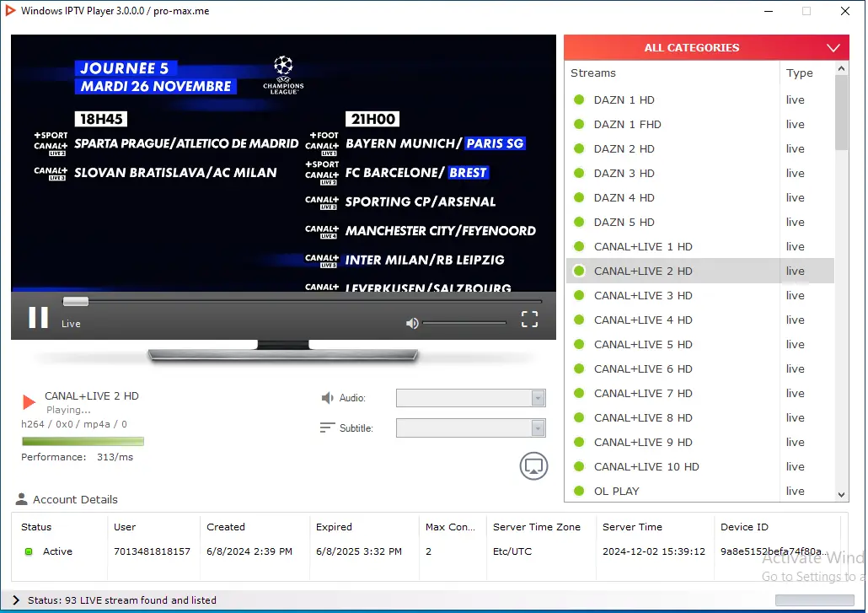Click the stream list scrollbar up arrow
This screenshot has height=613, width=868.
[x=841, y=68]
